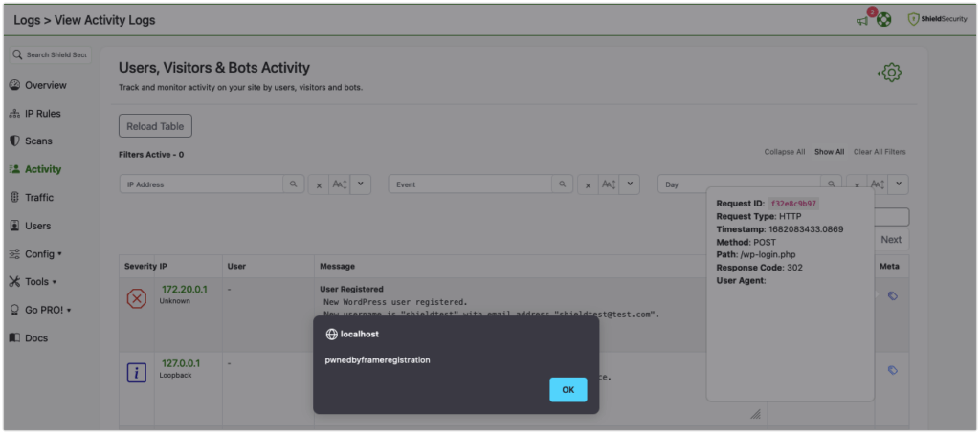Click the Search Shield Security input field
980x434 pixels.
coord(56,55)
